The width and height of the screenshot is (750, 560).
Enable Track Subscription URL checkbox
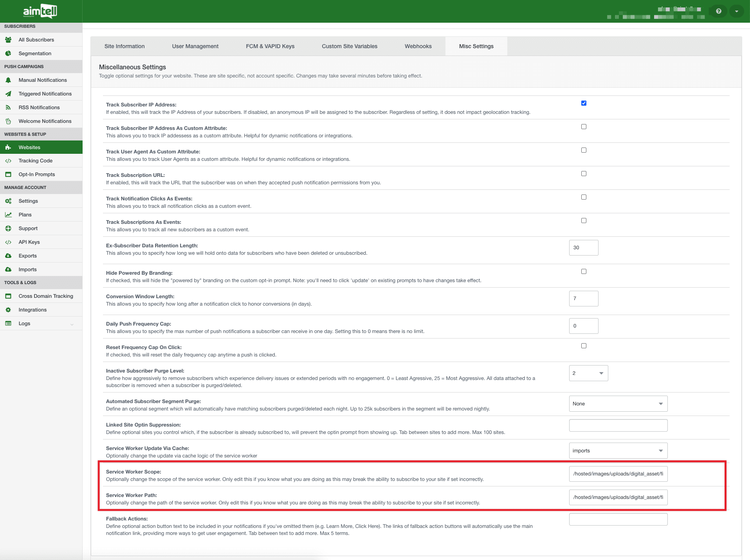[x=584, y=174]
